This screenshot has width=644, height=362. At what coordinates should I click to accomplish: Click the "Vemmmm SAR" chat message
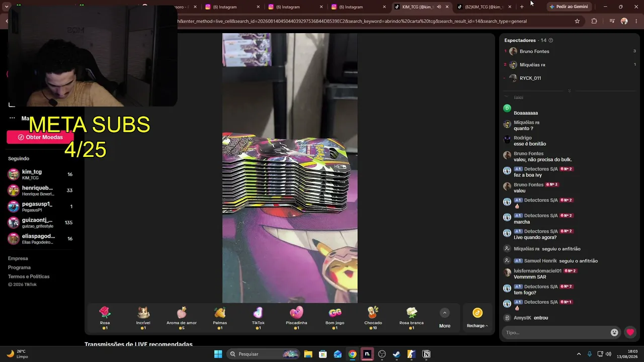[530, 277]
